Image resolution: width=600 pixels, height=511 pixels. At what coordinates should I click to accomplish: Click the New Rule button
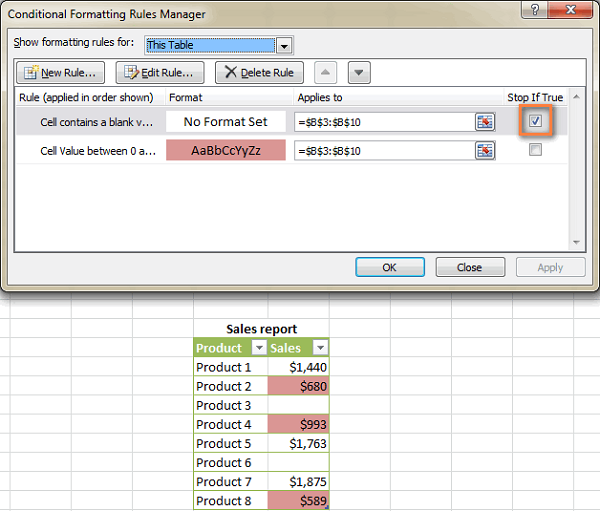tap(60, 73)
